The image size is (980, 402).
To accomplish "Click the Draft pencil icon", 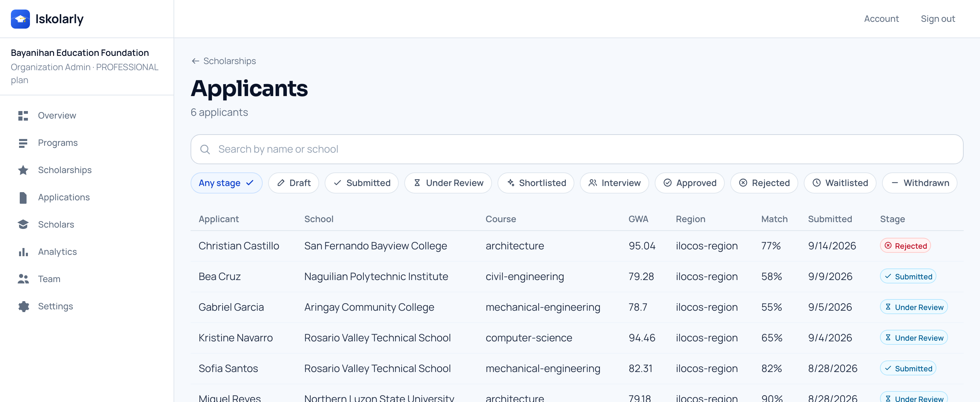I will click(281, 183).
